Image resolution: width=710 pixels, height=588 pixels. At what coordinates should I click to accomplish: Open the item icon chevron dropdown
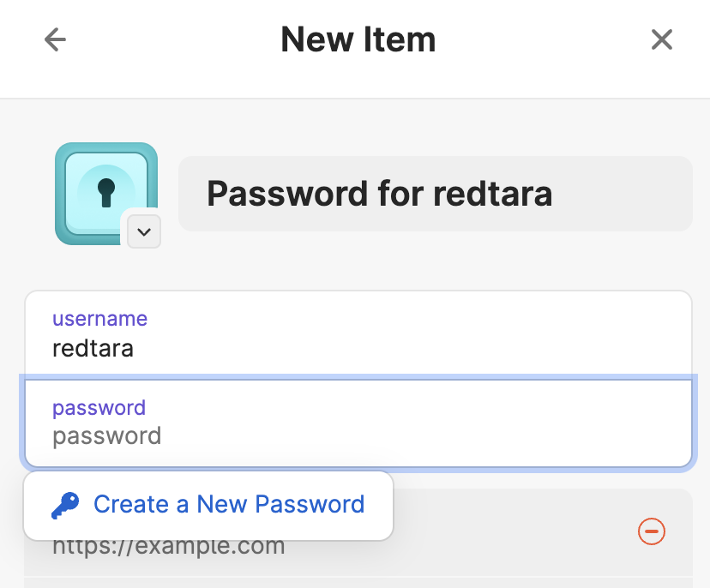click(x=144, y=231)
